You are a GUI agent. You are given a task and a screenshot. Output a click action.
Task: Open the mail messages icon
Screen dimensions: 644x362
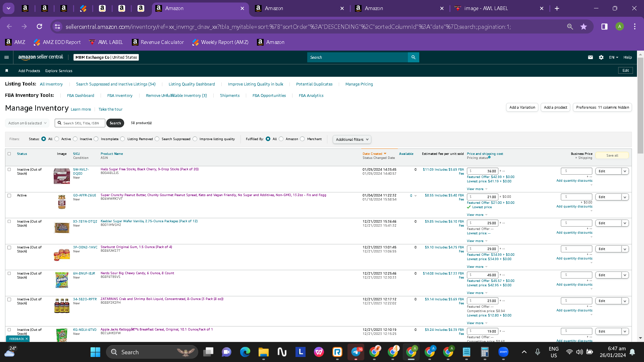[590, 57]
